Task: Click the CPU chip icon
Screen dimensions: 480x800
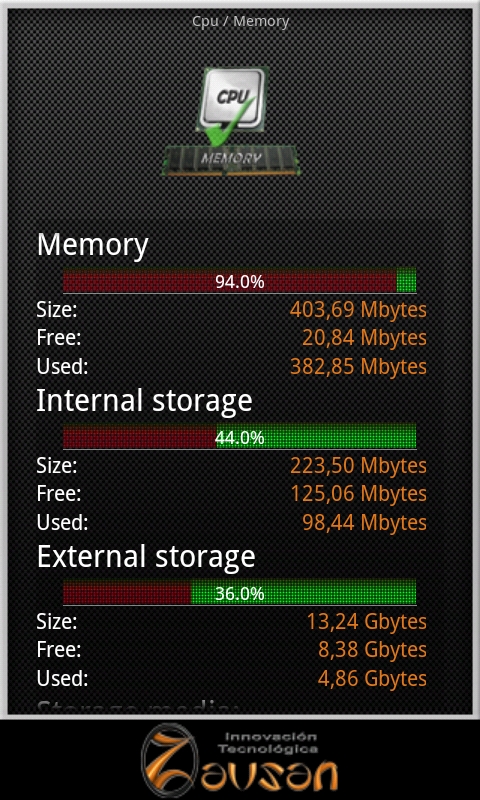Action: coord(233,101)
